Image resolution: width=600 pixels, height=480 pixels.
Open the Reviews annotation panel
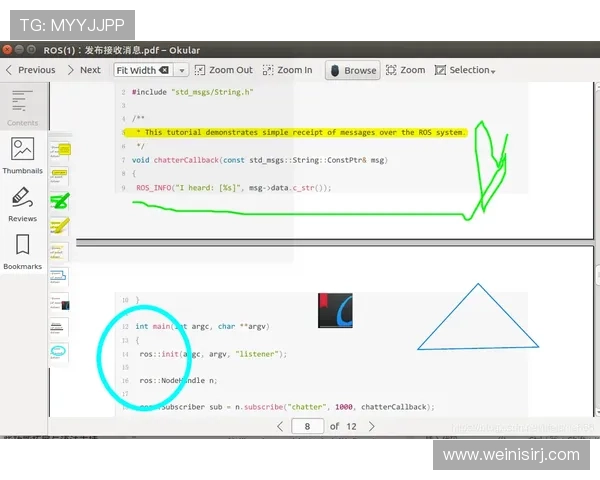click(22, 203)
